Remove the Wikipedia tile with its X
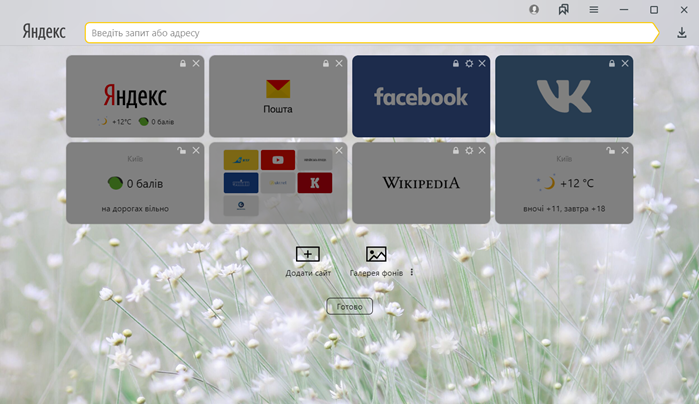The width and height of the screenshot is (700, 404). tap(482, 150)
